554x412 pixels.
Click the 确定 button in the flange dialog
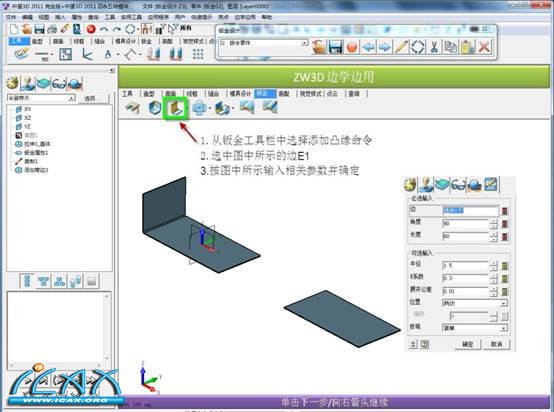coord(467,344)
